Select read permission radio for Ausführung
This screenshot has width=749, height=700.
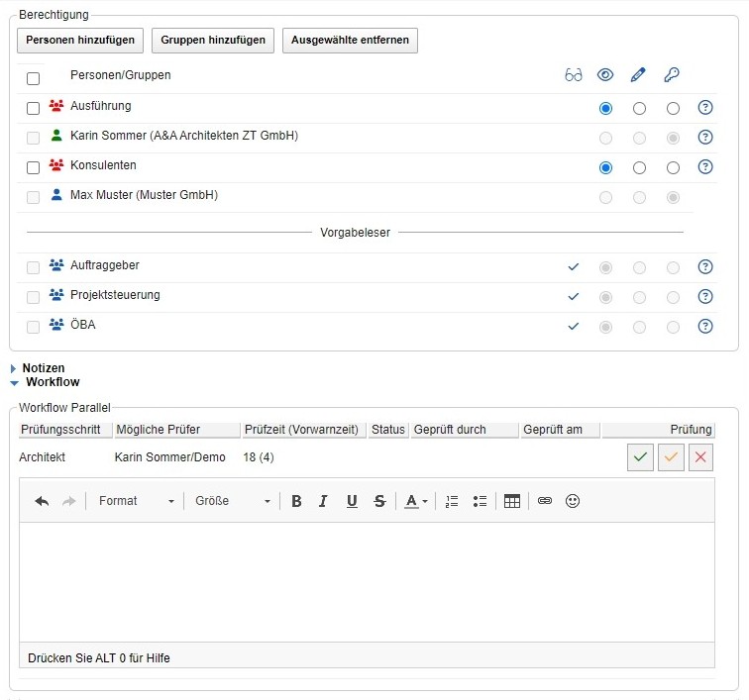click(605, 108)
